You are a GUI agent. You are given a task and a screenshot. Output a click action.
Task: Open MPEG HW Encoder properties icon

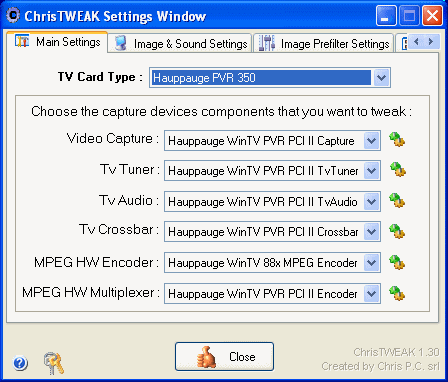pyautogui.click(x=397, y=262)
